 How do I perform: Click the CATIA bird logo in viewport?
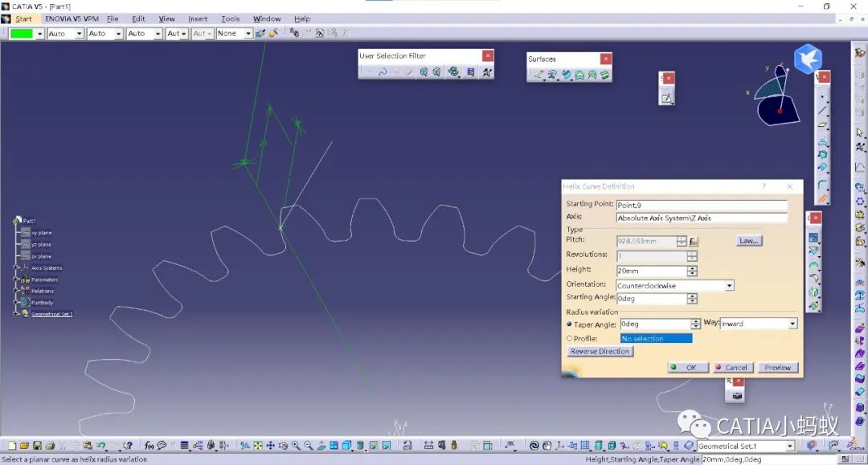coord(808,59)
